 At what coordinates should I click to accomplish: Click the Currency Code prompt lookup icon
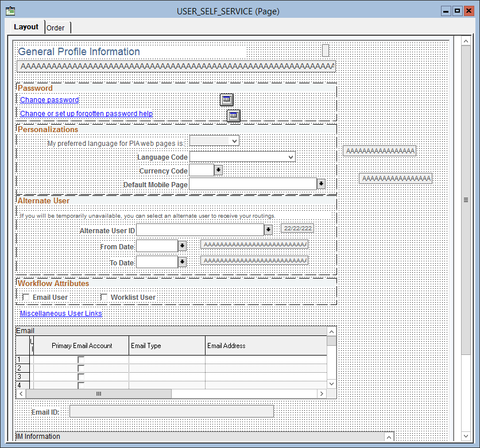(x=218, y=169)
